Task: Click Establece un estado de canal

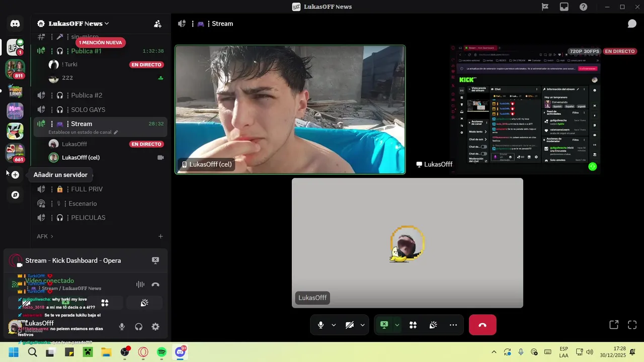Action: pyautogui.click(x=79, y=132)
